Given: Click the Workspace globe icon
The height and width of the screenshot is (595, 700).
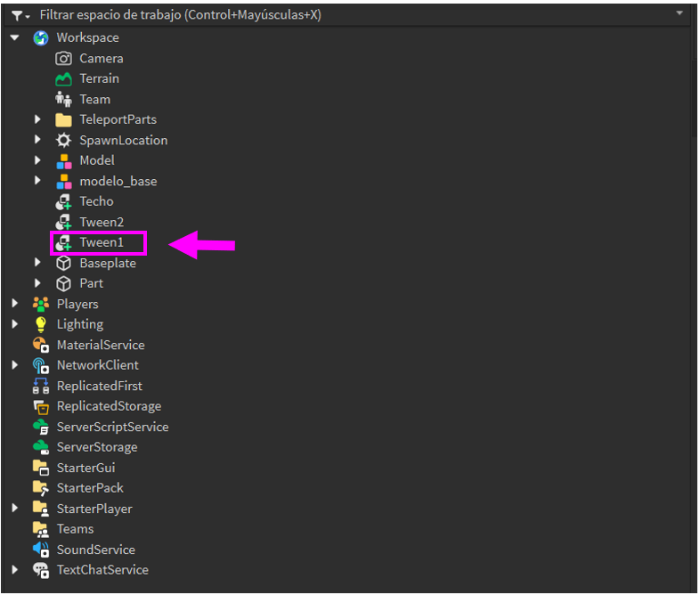Looking at the screenshot, I should click(x=41, y=38).
